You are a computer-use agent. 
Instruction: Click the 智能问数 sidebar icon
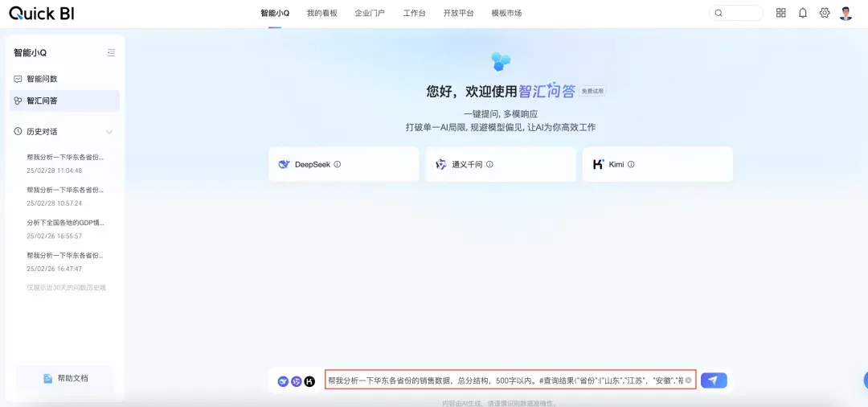click(18, 79)
